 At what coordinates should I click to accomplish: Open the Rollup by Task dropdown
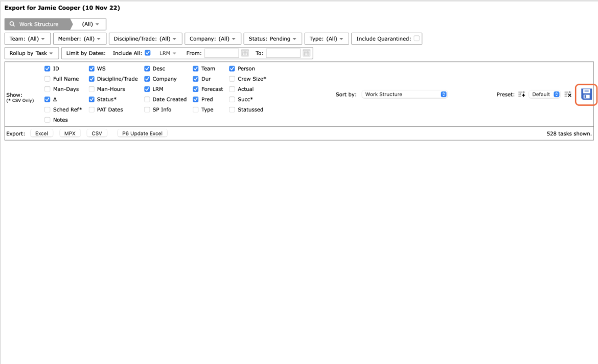click(32, 53)
